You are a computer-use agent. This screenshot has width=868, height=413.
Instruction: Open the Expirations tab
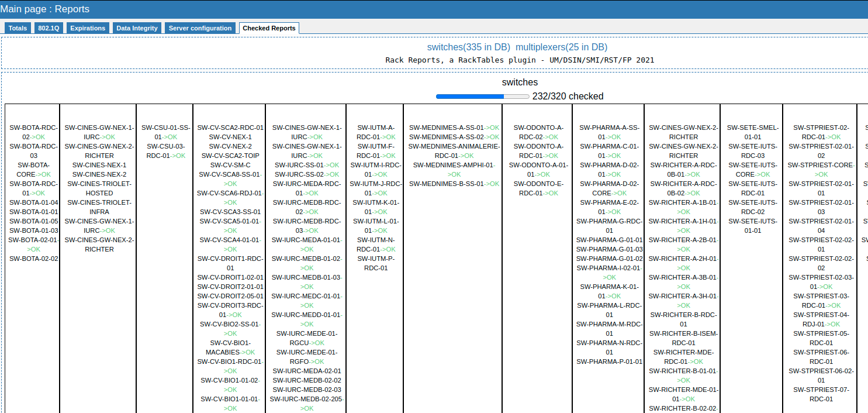pos(88,28)
